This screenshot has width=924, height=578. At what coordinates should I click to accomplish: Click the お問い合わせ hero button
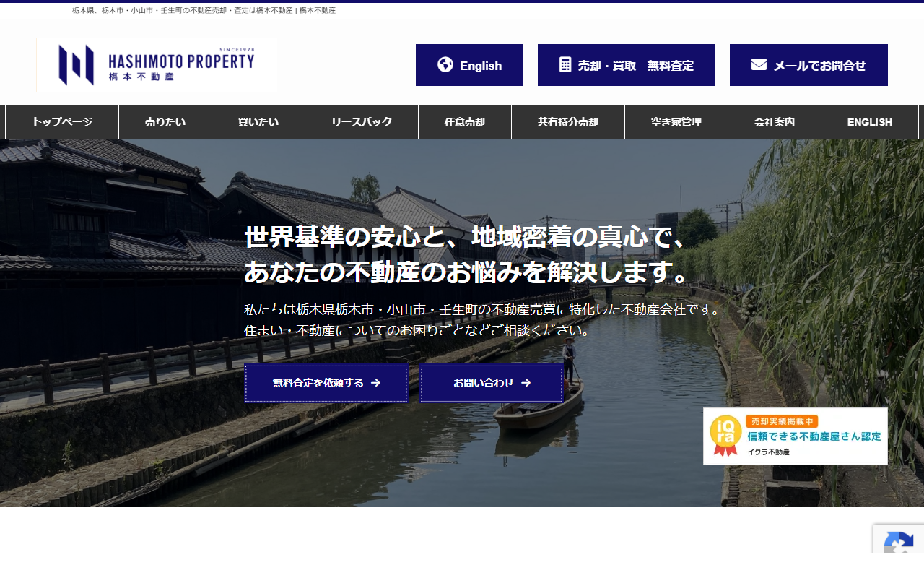click(492, 384)
